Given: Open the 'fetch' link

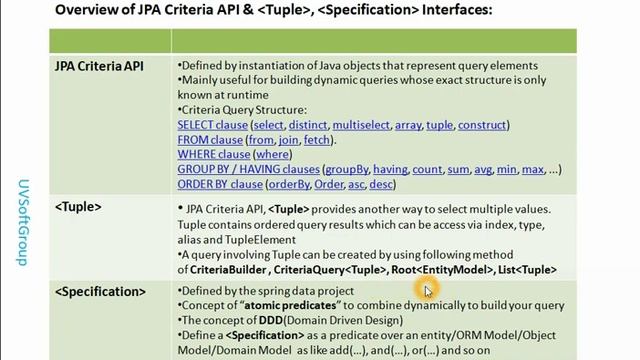Looking at the screenshot, I should click(317, 140).
